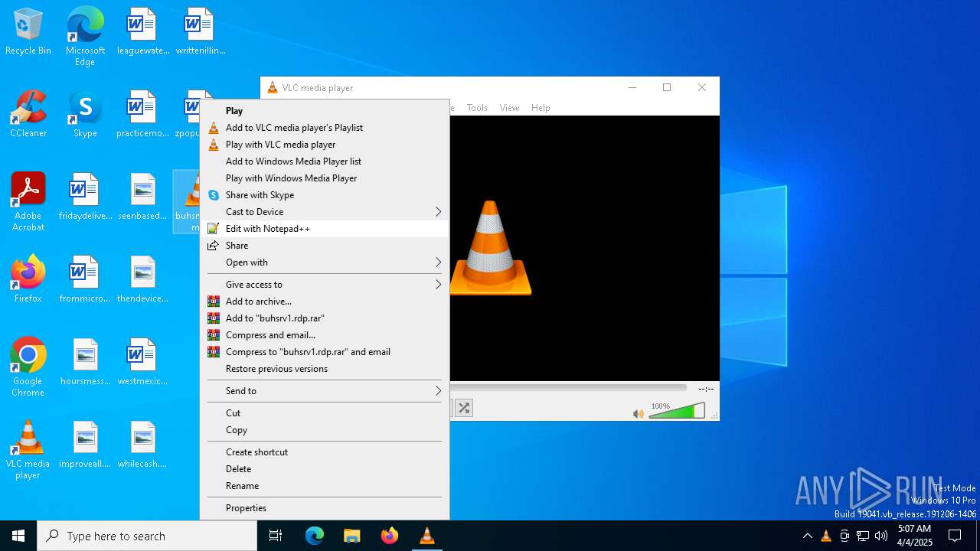Choose Copy from the context menu
The image size is (980, 551).
(325, 430)
